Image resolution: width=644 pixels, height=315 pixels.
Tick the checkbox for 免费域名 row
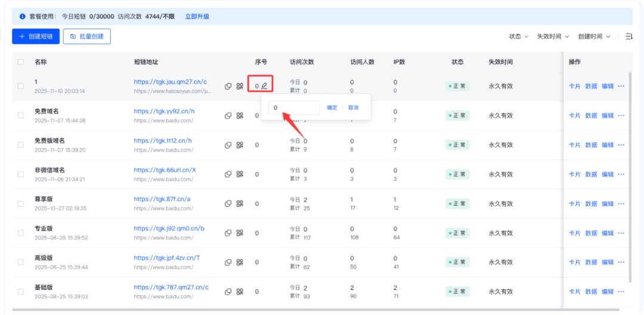(20, 116)
